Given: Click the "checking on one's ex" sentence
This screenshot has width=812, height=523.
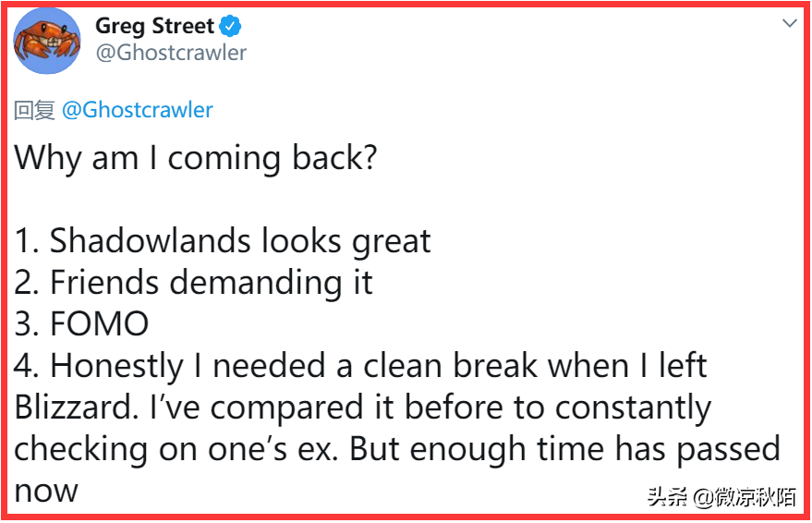Looking at the screenshot, I should 176,449.
